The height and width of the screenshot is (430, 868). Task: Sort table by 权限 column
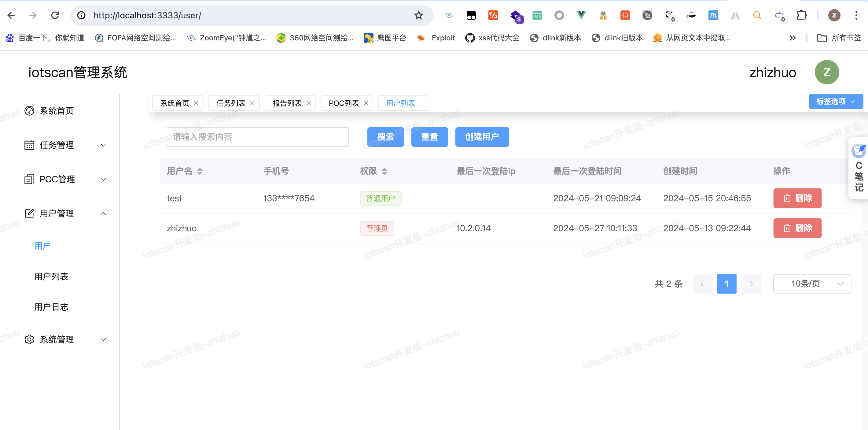pos(384,171)
